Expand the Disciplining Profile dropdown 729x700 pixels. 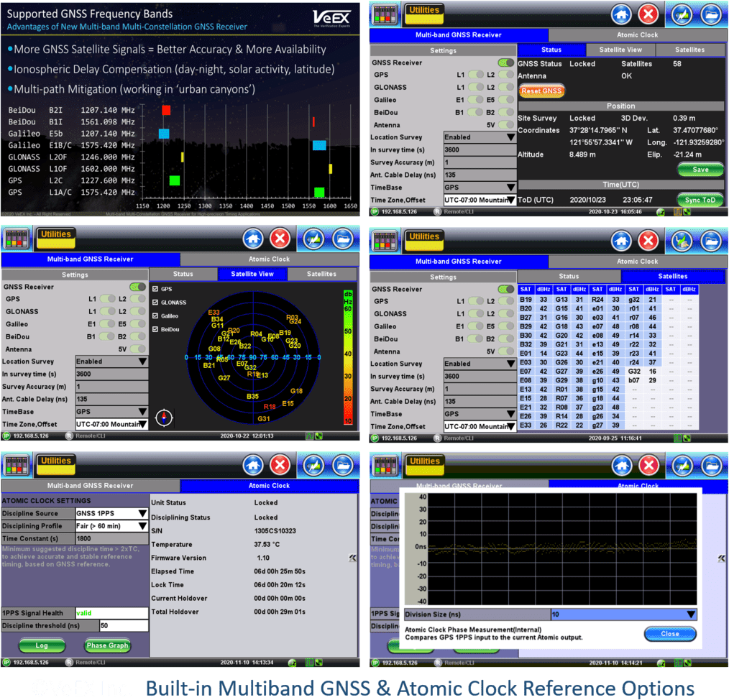[111, 526]
